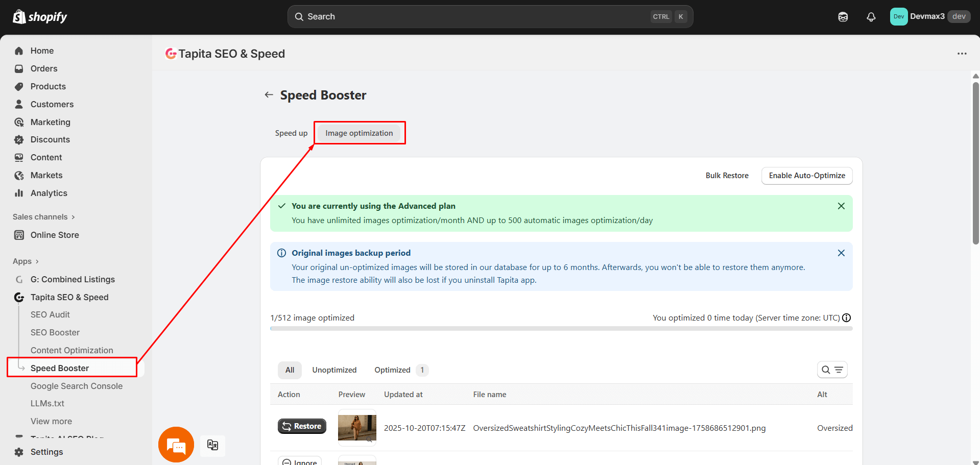Dismiss the backup period notice
The width and height of the screenshot is (980, 465).
(841, 253)
